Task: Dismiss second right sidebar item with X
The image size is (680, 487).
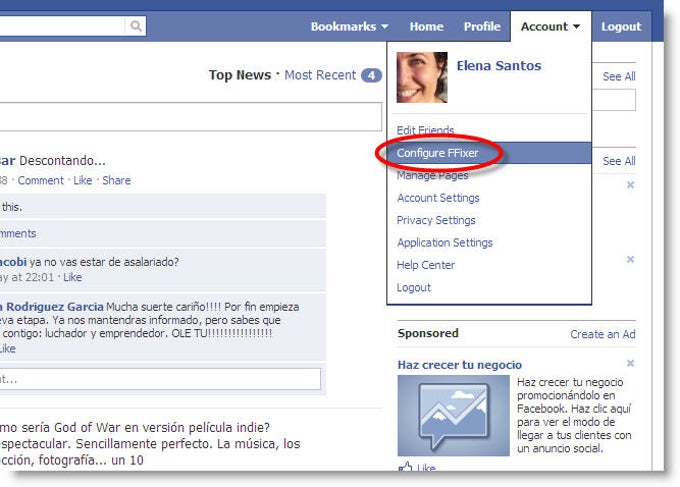Action: [630, 259]
